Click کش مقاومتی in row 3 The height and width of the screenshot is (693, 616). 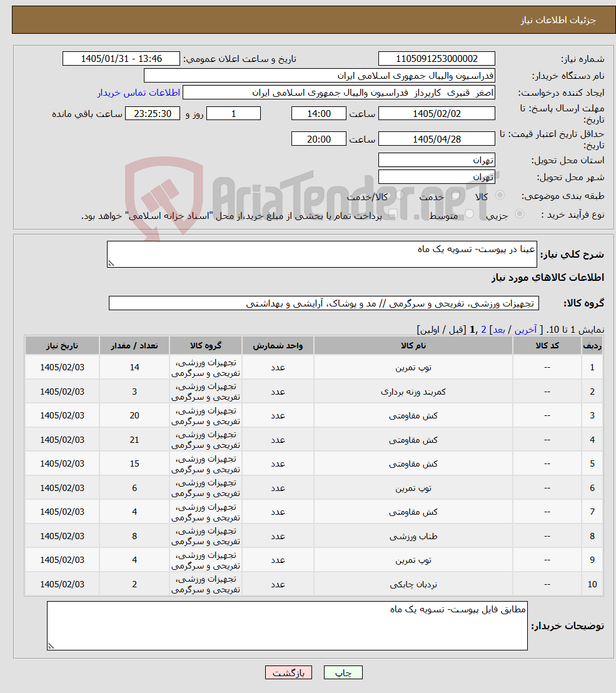(413, 416)
